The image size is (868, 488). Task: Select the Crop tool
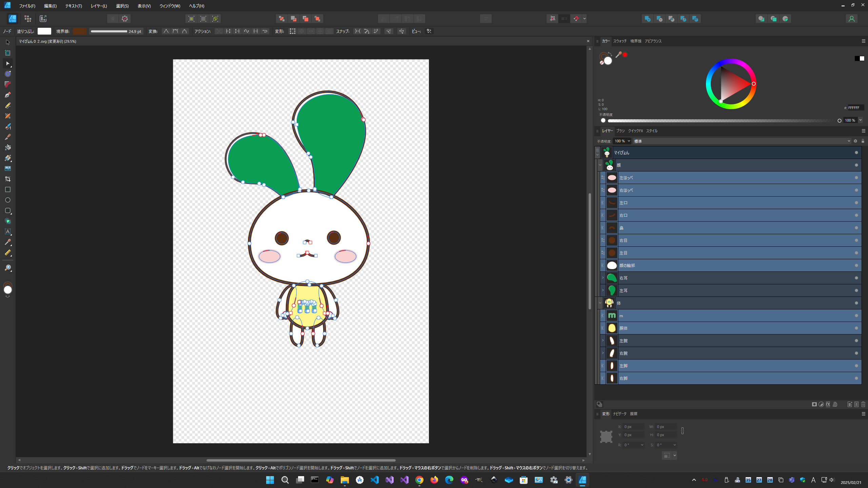[7, 179]
